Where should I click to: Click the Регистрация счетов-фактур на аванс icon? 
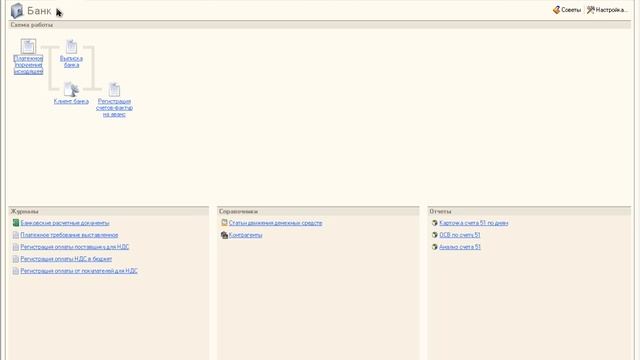pos(114,89)
